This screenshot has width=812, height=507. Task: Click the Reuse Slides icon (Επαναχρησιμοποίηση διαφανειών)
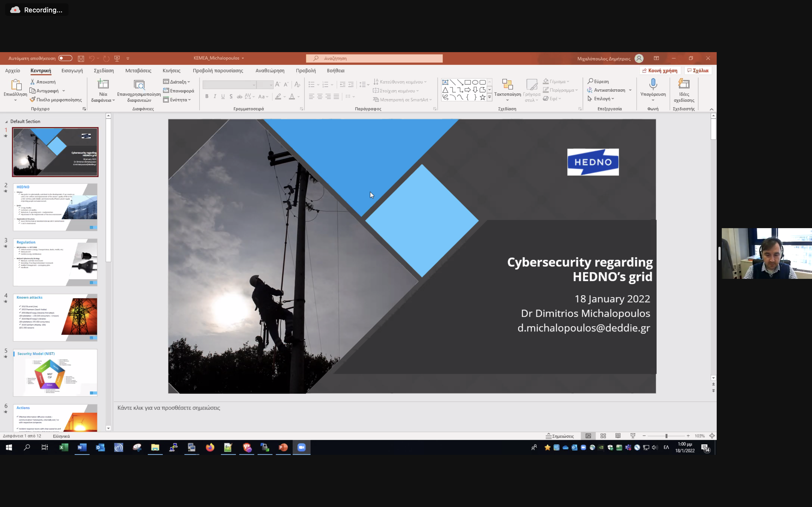coord(139,85)
